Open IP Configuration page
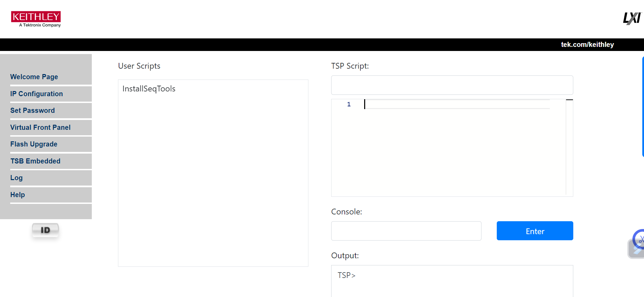Image resolution: width=644 pixels, height=297 pixels. 36,94
